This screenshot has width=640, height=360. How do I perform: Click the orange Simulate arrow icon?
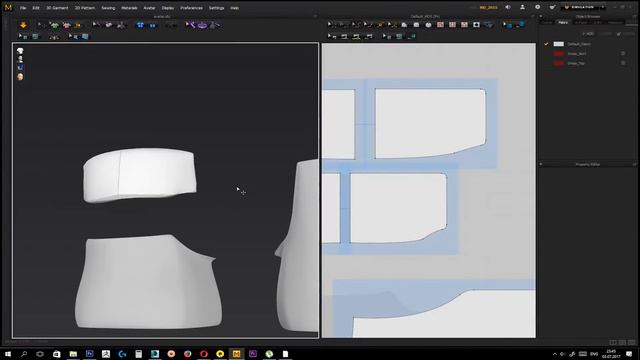click(23, 25)
